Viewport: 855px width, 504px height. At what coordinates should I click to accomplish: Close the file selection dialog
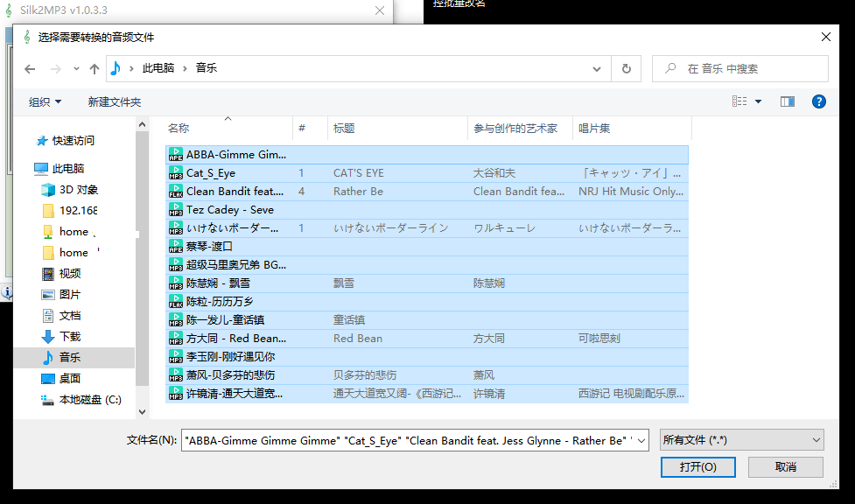coord(826,37)
